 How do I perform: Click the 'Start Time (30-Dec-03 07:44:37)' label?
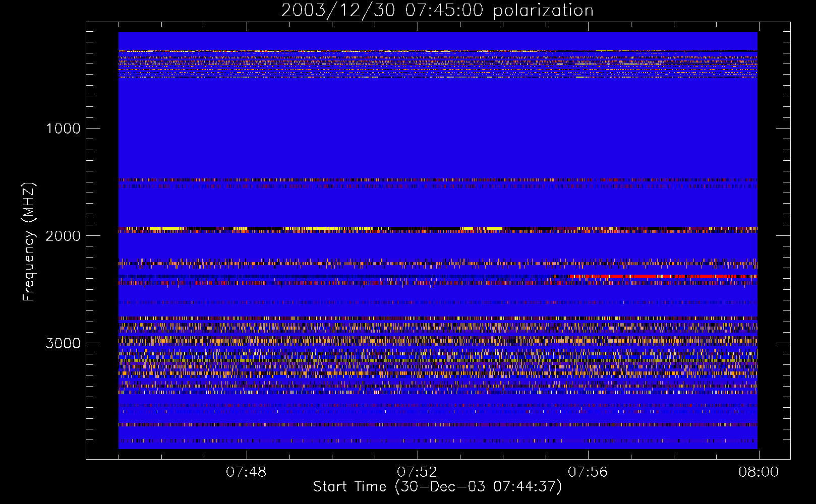click(x=437, y=487)
